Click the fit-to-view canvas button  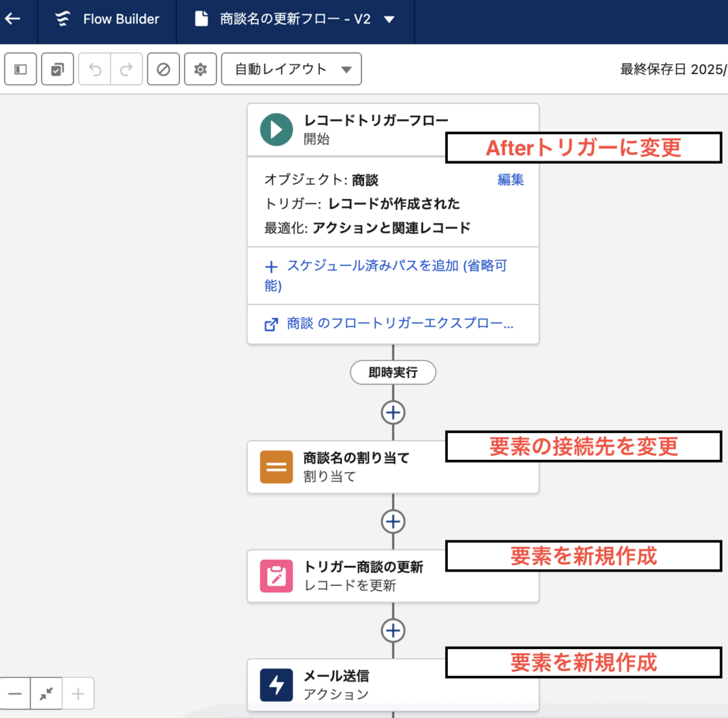pyautogui.click(x=46, y=695)
